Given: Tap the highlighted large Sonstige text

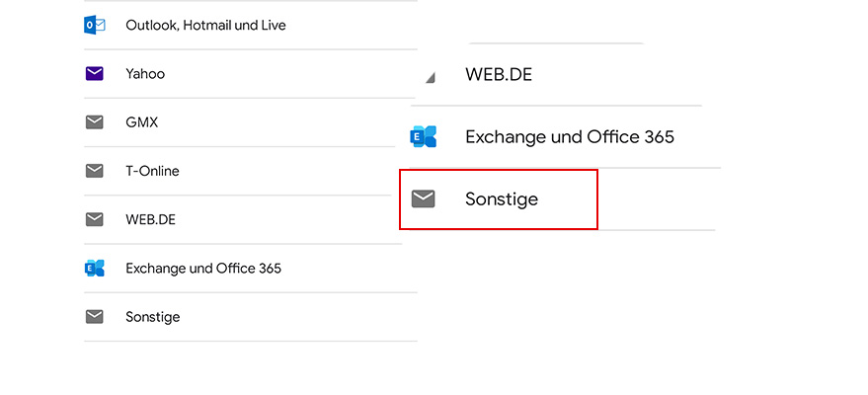Looking at the screenshot, I should [x=502, y=199].
